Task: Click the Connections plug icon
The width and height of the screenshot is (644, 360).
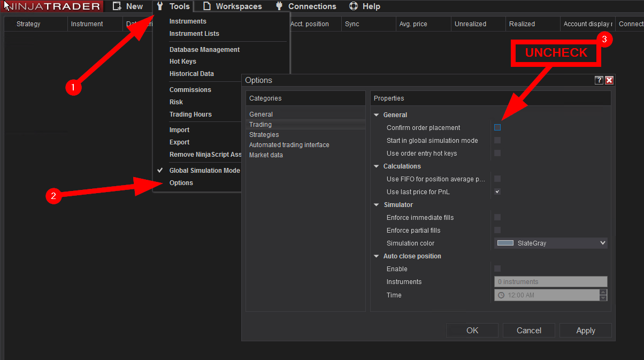Action: click(x=279, y=6)
